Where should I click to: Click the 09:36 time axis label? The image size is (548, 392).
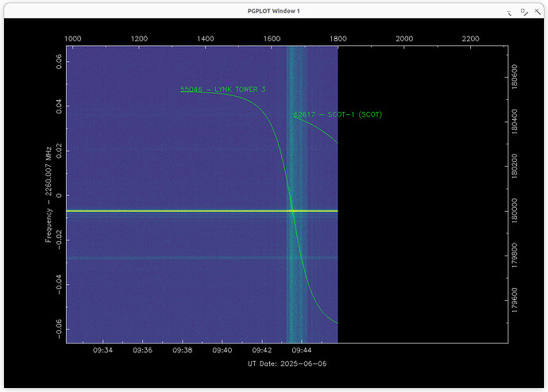click(x=143, y=350)
